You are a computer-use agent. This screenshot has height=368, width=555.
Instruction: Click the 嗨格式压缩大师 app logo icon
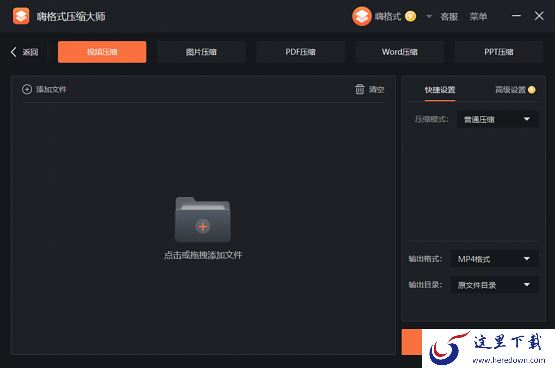tap(21, 16)
